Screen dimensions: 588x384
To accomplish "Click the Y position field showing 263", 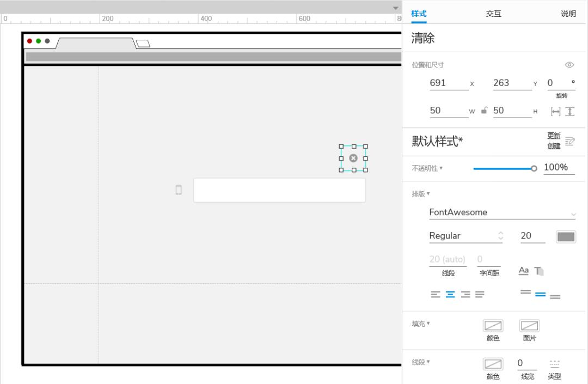I will click(512, 83).
